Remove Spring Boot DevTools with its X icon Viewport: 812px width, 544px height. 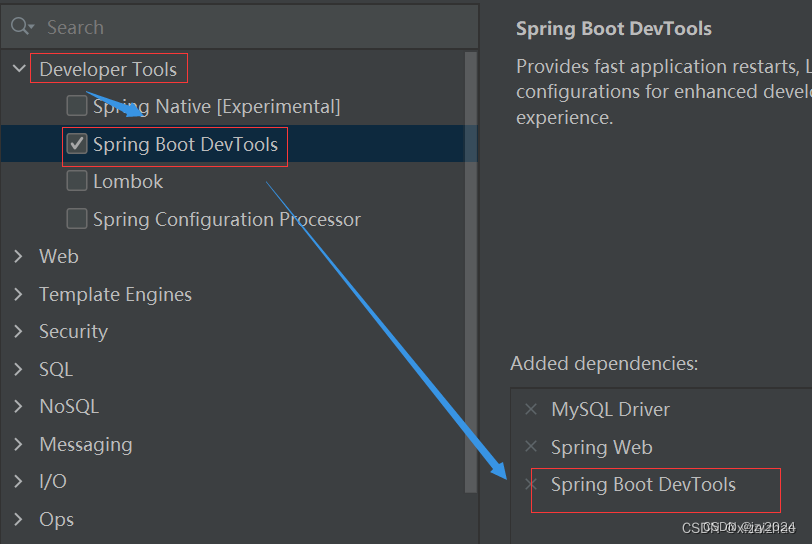(531, 484)
